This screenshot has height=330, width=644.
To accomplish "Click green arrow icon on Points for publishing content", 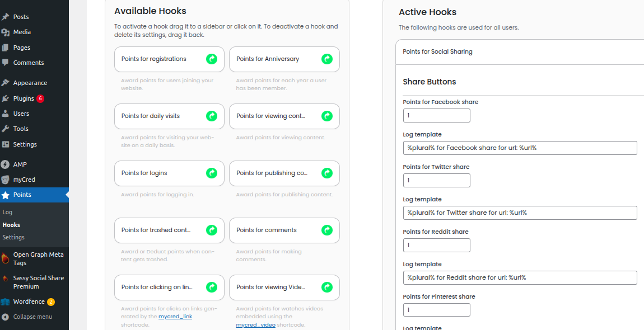I will point(327,173).
